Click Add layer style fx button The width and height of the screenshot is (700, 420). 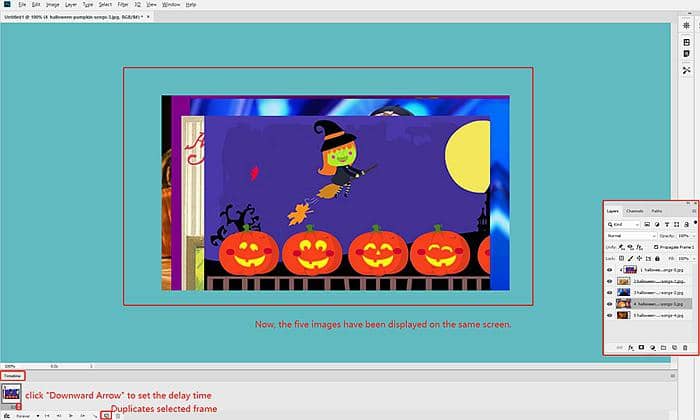coord(631,348)
